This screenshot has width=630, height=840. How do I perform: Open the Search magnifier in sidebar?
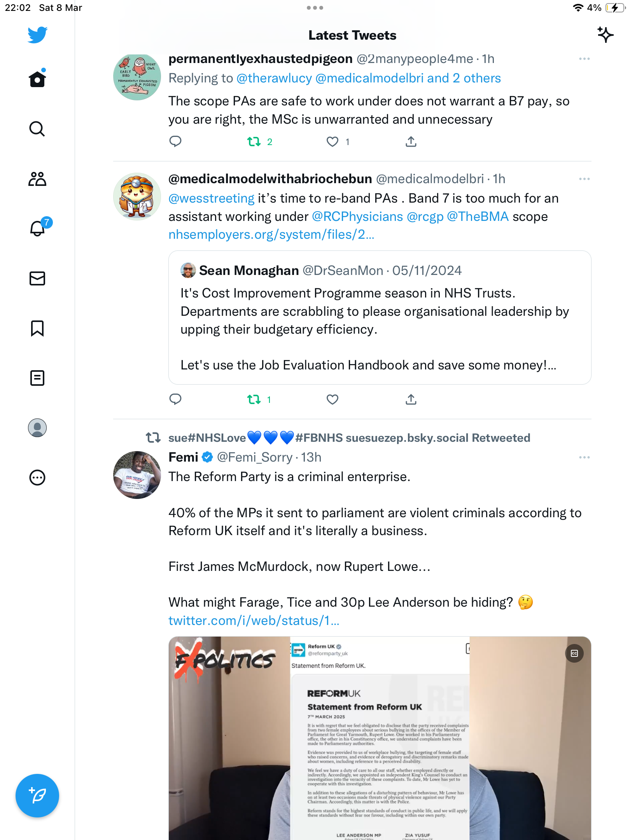coord(37,129)
